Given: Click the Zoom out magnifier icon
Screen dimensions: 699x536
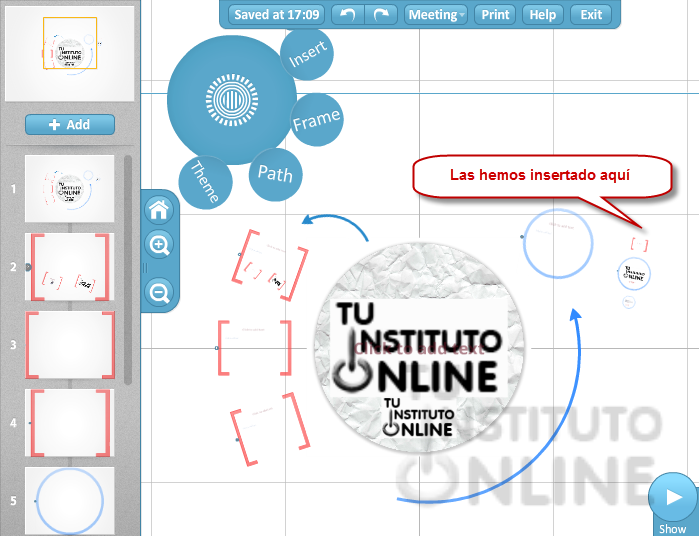Looking at the screenshot, I should [x=159, y=293].
